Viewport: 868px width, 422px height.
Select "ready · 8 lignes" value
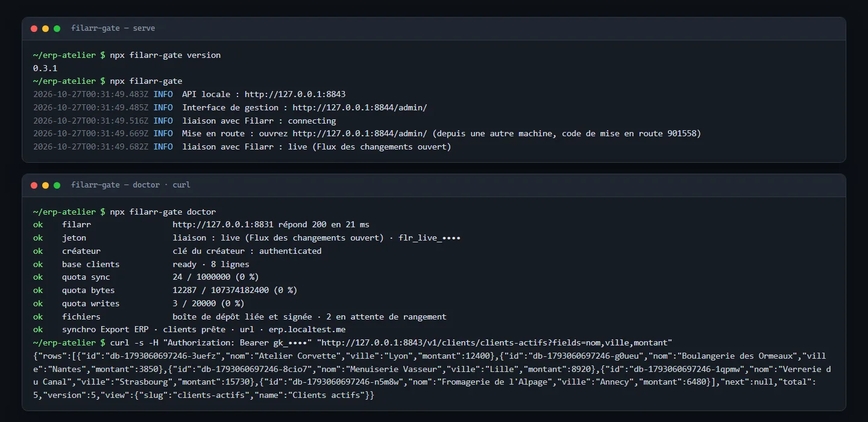pyautogui.click(x=211, y=264)
